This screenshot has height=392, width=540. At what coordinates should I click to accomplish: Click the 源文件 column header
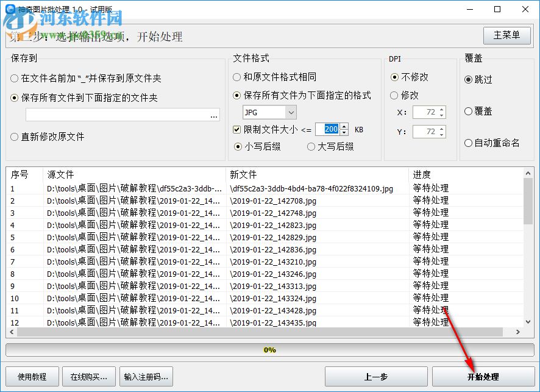(134, 174)
